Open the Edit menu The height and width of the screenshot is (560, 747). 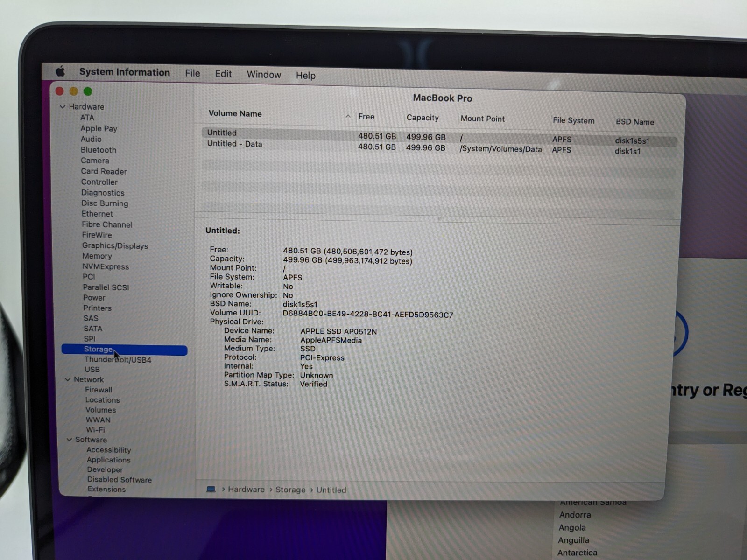click(223, 74)
